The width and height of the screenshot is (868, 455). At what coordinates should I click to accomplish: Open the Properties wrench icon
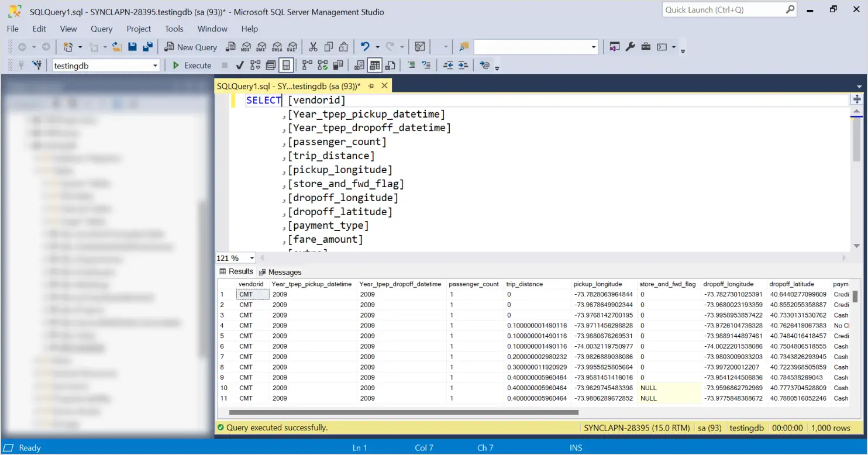coord(631,47)
